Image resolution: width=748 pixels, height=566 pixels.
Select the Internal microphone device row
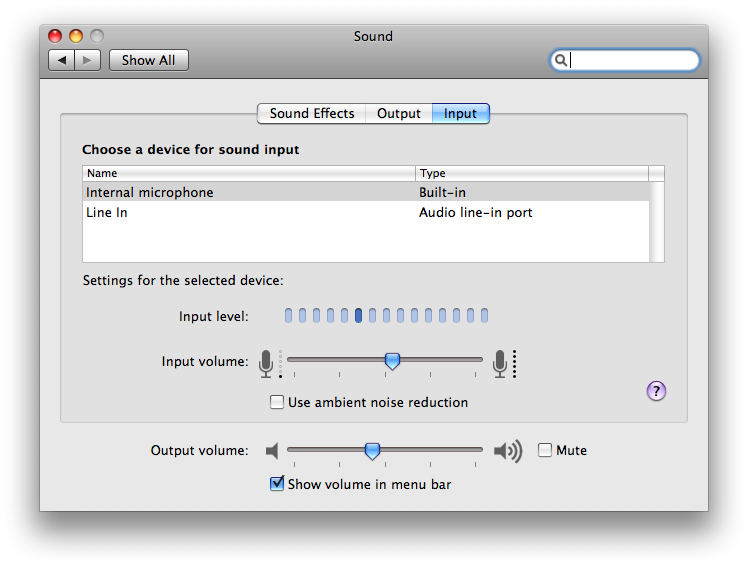pyautogui.click(x=366, y=192)
